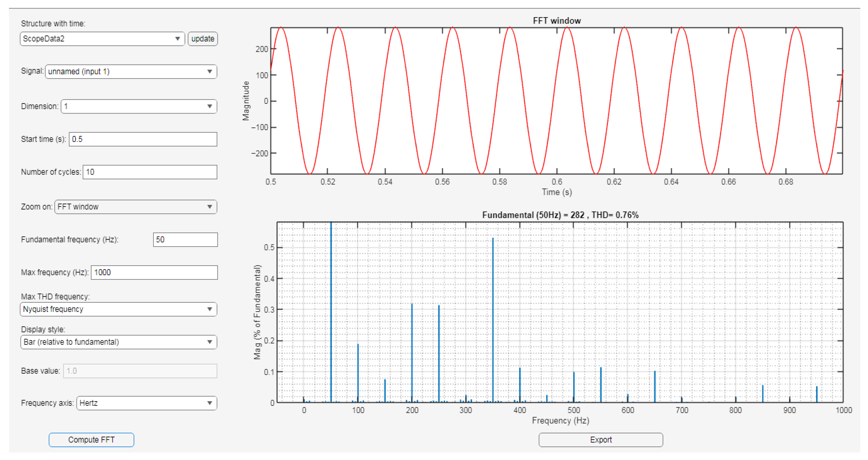
Task: Open the Max THD frequency Nyquist dropdown
Action: (x=118, y=309)
